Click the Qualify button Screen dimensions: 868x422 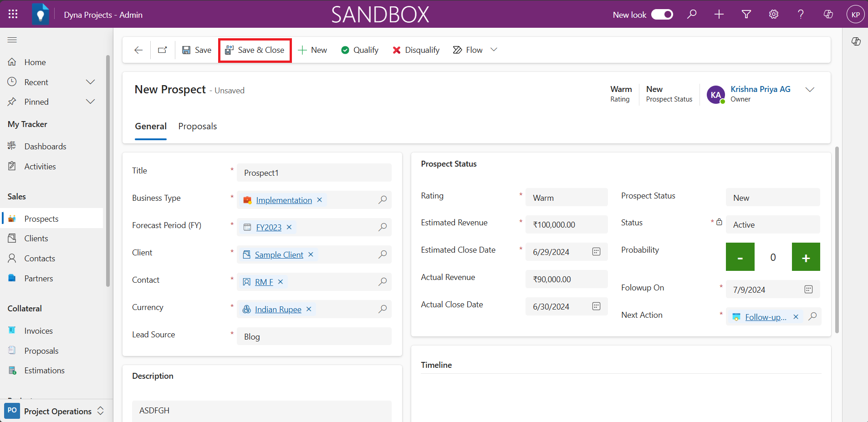click(x=360, y=50)
